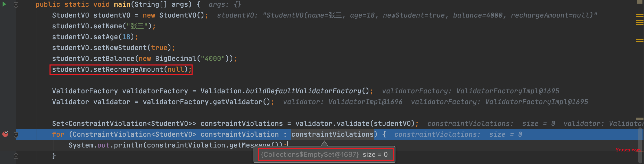Click the highlighted constraintViolations variable in for loop
Viewport: 644px width, 164px height.
[333, 134]
